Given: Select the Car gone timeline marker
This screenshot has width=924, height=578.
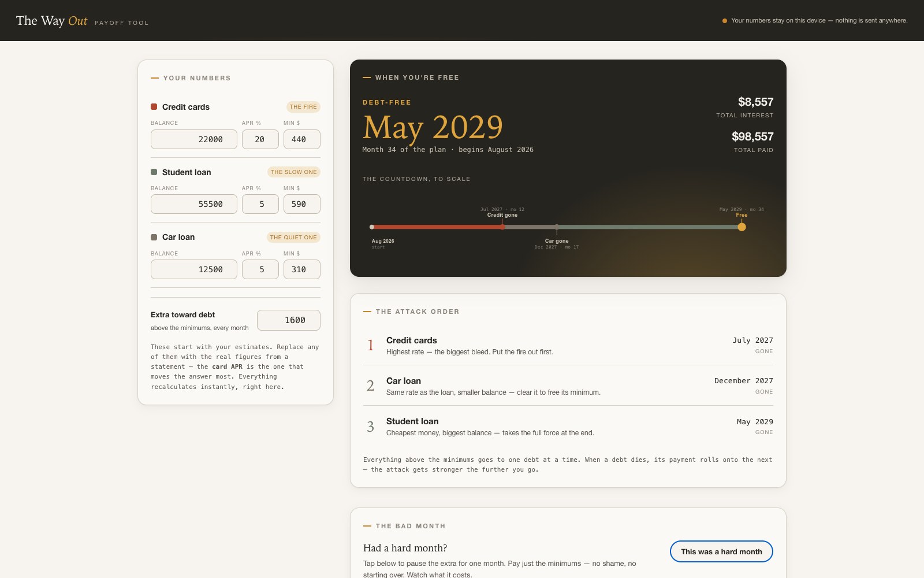Looking at the screenshot, I should click(557, 227).
